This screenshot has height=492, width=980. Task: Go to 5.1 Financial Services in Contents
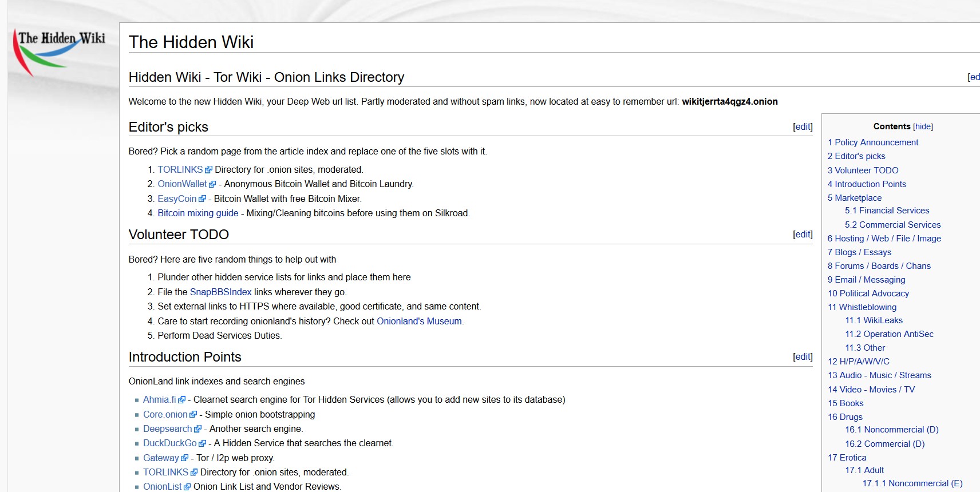887,211
